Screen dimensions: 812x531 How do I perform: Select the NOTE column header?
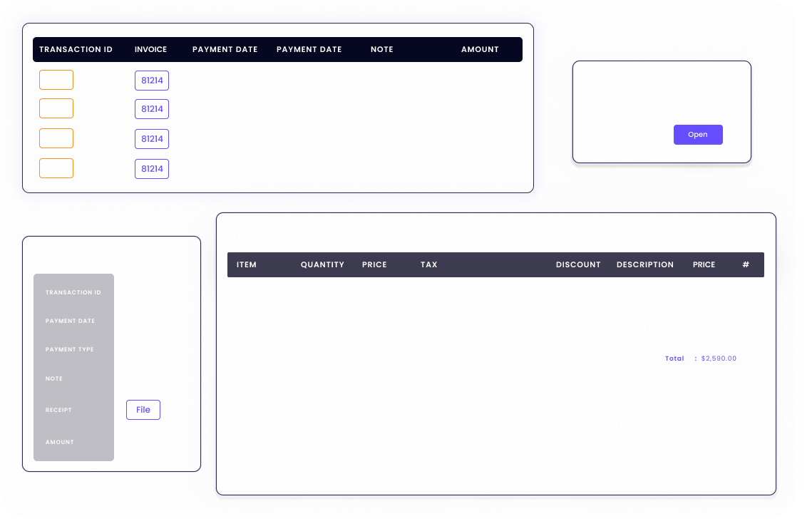(x=381, y=50)
